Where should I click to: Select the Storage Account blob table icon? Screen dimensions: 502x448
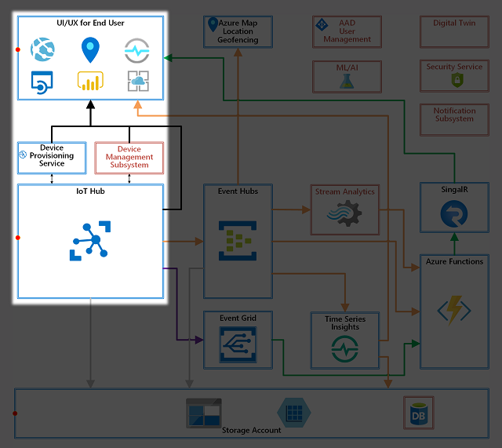204,413
